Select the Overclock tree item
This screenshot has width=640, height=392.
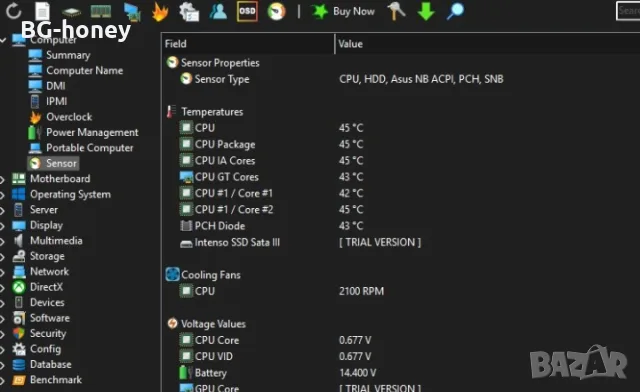69,117
